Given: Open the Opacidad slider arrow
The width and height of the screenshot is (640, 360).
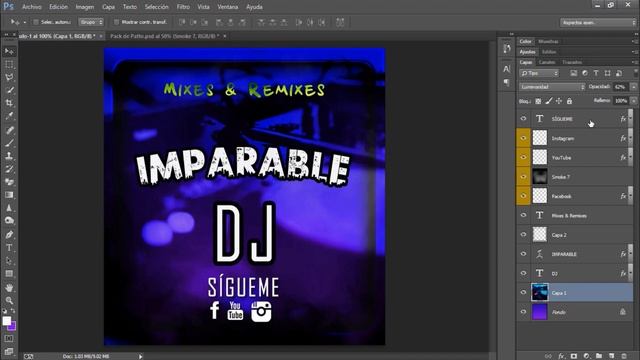Looking at the screenshot, I should [x=633, y=87].
